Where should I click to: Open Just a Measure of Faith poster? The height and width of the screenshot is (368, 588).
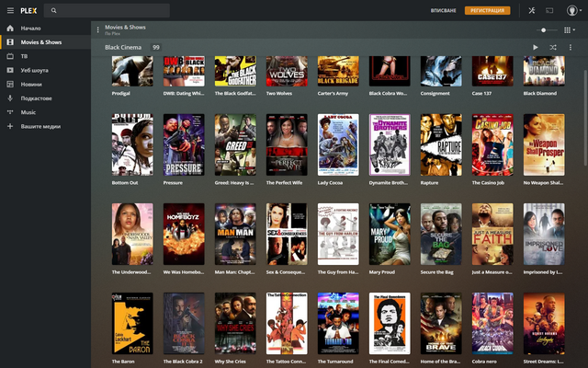point(492,234)
